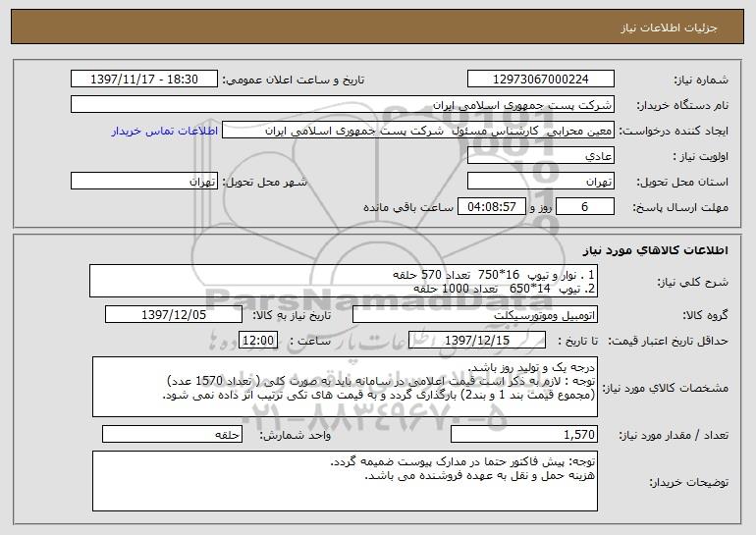Click the announcement date field 1397/11/17 - 18:30

tap(144, 80)
